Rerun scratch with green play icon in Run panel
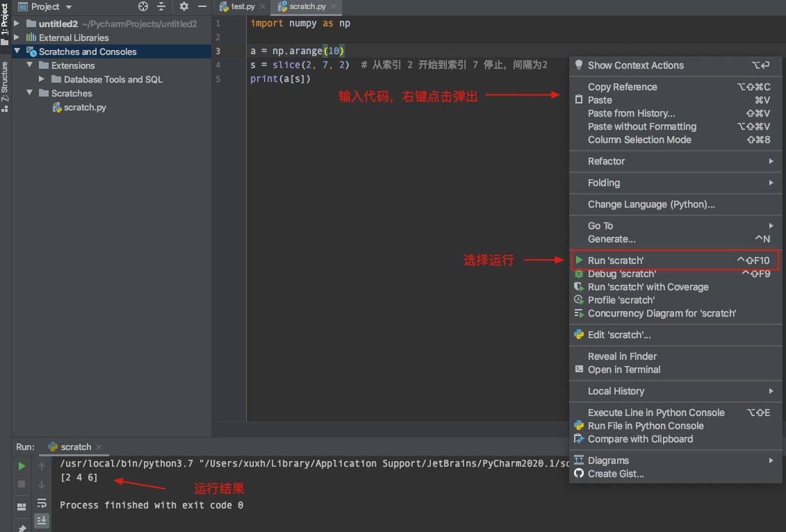 coord(22,467)
